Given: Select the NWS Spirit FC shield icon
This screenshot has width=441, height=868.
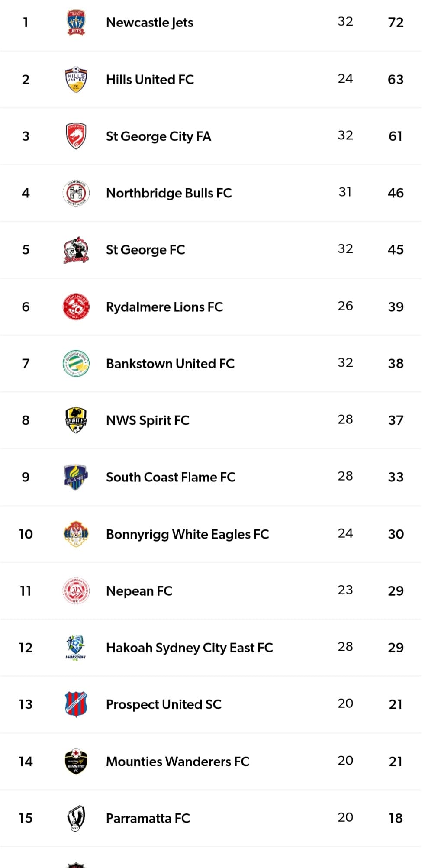Looking at the screenshot, I should [76, 420].
